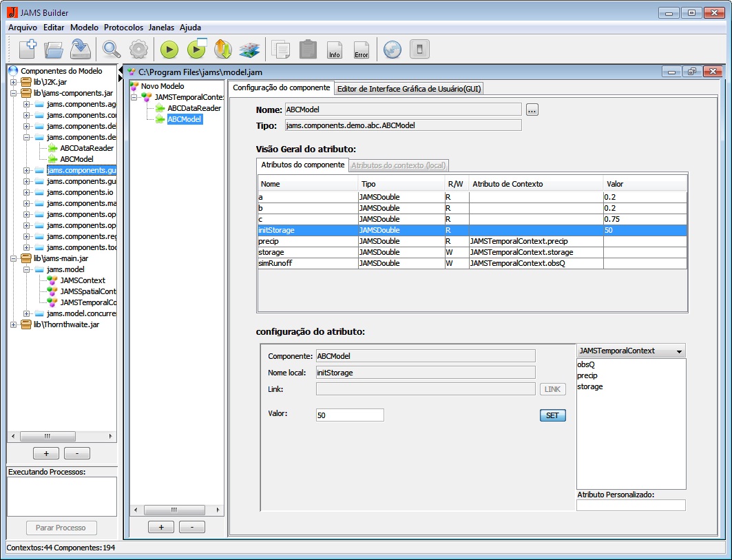The height and width of the screenshot is (560, 732).
Task: Open the Modelo menu
Action: (84, 28)
